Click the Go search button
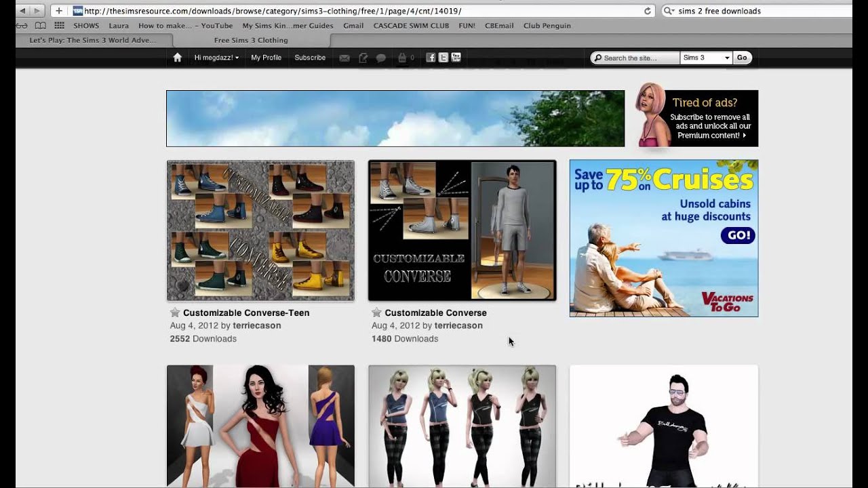Screen dimensions: 868x488 [742, 58]
